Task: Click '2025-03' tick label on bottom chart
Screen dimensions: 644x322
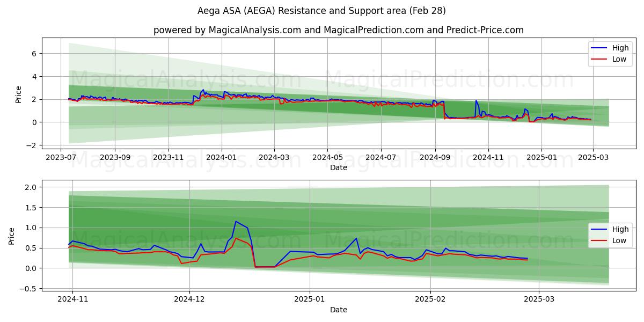Action: pos(539,300)
